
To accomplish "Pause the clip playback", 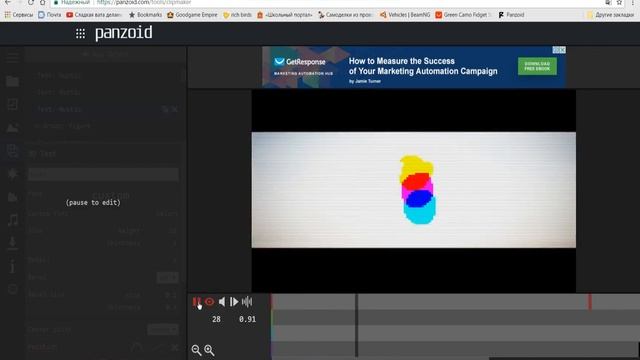I will 196,302.
